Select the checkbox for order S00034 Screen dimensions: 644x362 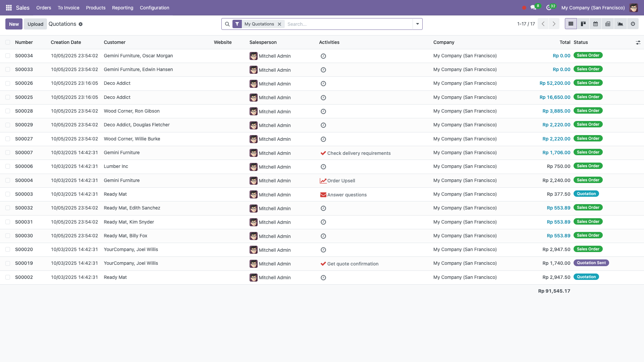coord(8,56)
